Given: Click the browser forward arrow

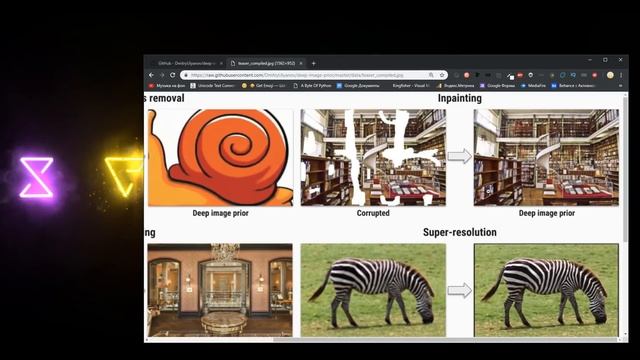Looking at the screenshot, I should point(162,75).
